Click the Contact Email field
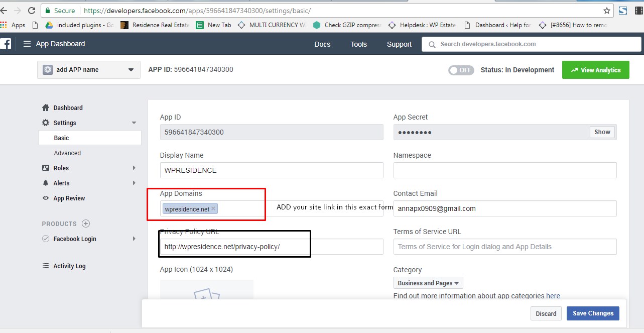 505,208
